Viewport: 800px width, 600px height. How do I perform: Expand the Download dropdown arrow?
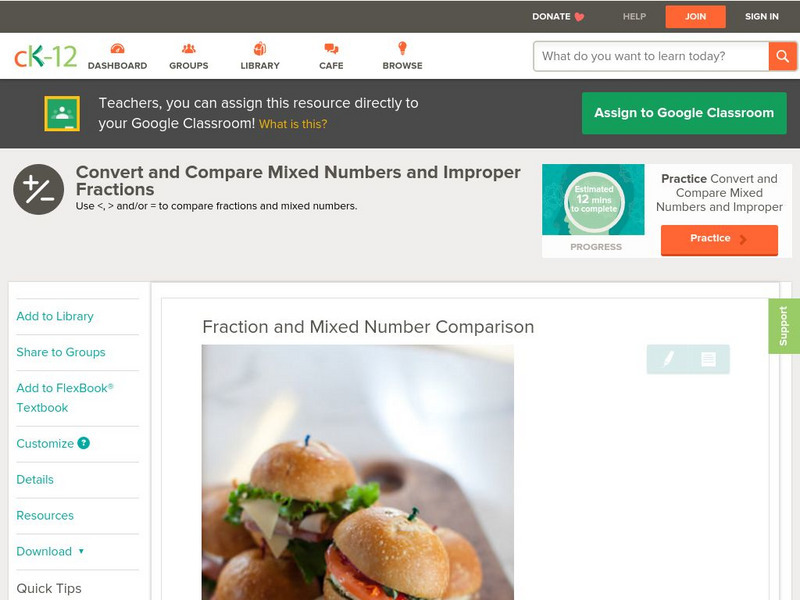[x=81, y=551]
